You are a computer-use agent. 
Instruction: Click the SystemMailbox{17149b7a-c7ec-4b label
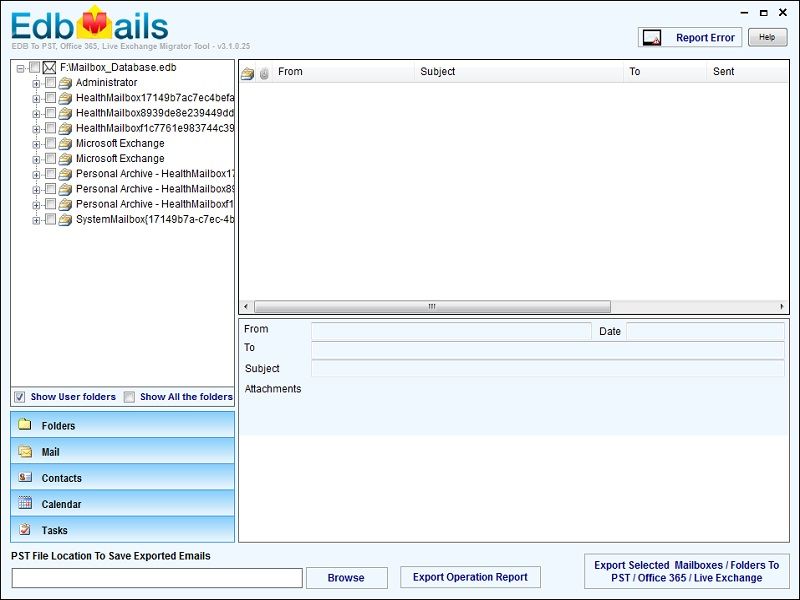tap(155, 220)
